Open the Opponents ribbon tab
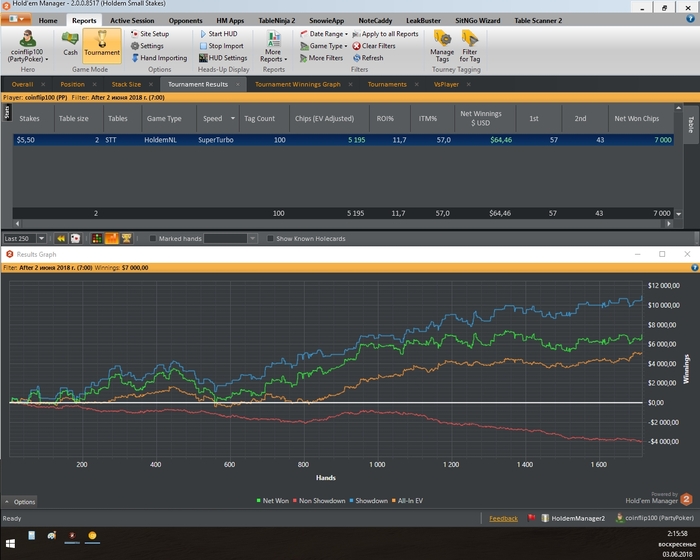The image size is (700, 560). [x=185, y=21]
